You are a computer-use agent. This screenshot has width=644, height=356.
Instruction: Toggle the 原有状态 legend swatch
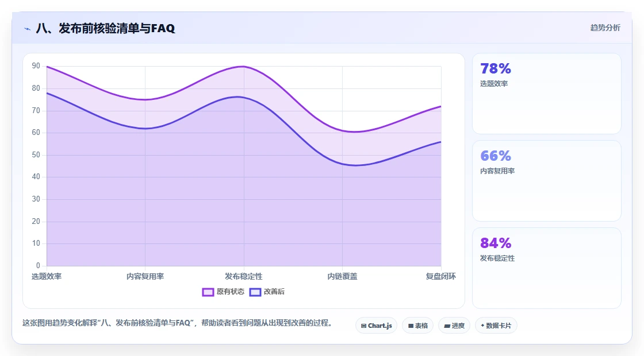tap(208, 292)
